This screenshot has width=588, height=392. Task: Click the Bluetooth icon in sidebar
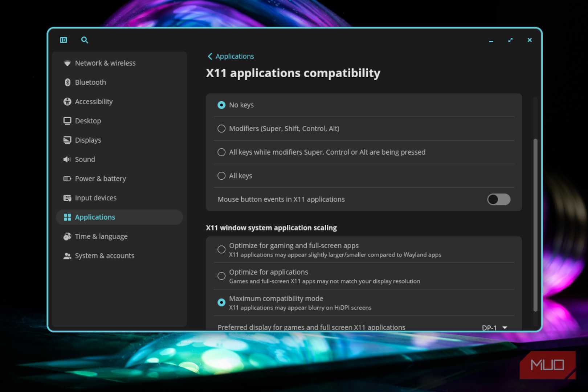[x=67, y=82]
